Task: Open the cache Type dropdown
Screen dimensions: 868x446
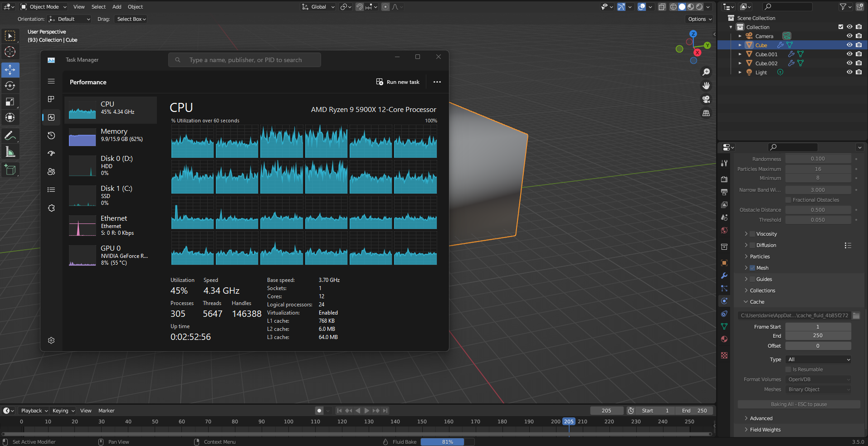Action: tap(818, 359)
